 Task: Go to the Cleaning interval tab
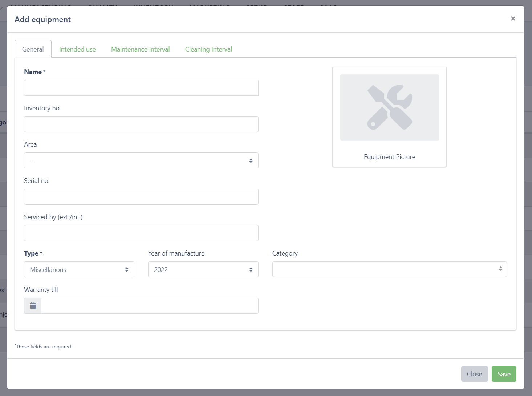208,49
